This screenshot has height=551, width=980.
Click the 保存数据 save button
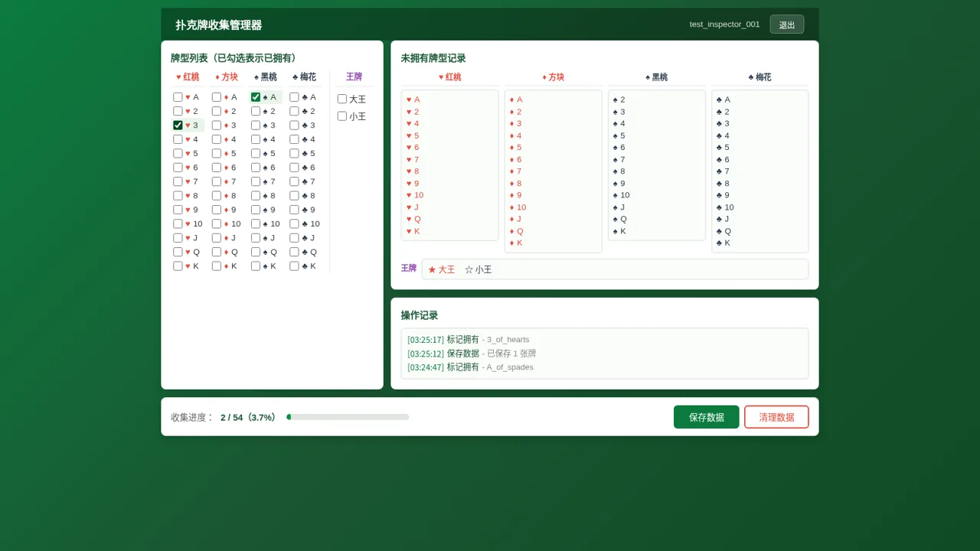tap(707, 417)
